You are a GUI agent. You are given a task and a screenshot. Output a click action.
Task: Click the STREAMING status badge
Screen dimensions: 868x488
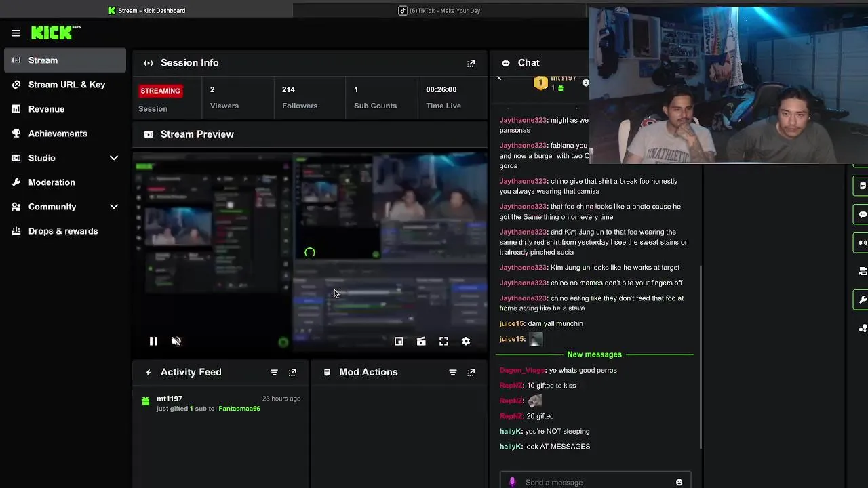click(161, 91)
